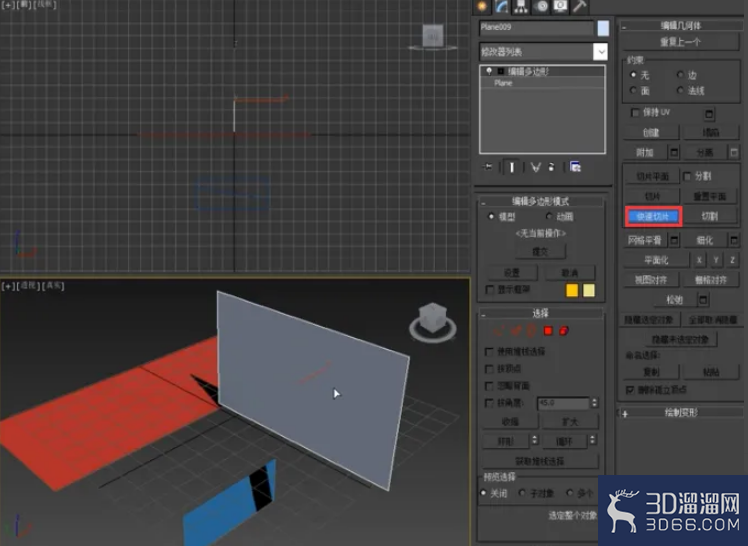Open the 松弛 settings icon
Screen dimensions: 748x546
(703, 300)
